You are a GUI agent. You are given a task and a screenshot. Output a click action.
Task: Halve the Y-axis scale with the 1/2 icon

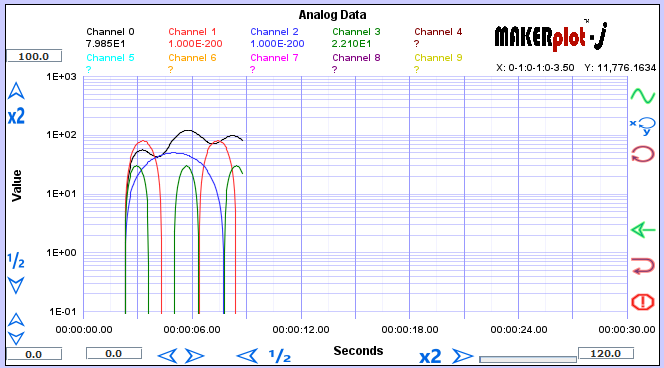pyautogui.click(x=16, y=261)
